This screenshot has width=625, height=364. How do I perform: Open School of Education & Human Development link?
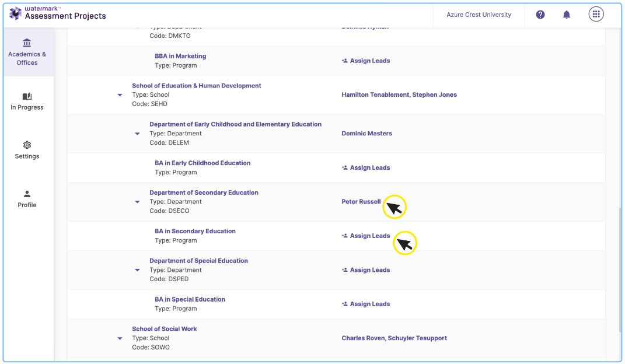(197, 86)
